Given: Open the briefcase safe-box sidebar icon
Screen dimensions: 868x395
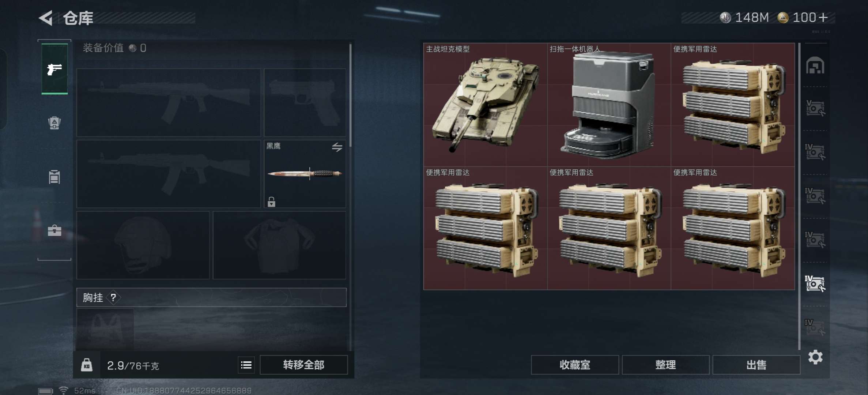Looking at the screenshot, I should pos(54,230).
